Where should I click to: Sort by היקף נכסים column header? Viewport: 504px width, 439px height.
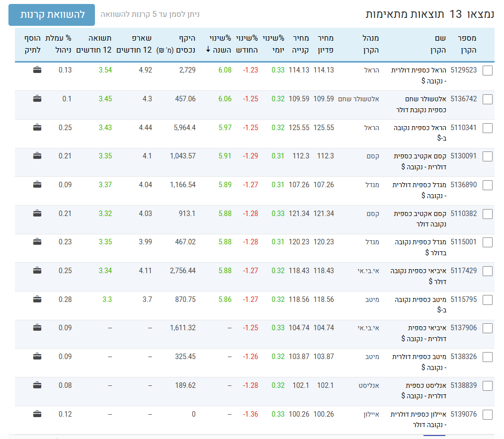tap(176, 44)
